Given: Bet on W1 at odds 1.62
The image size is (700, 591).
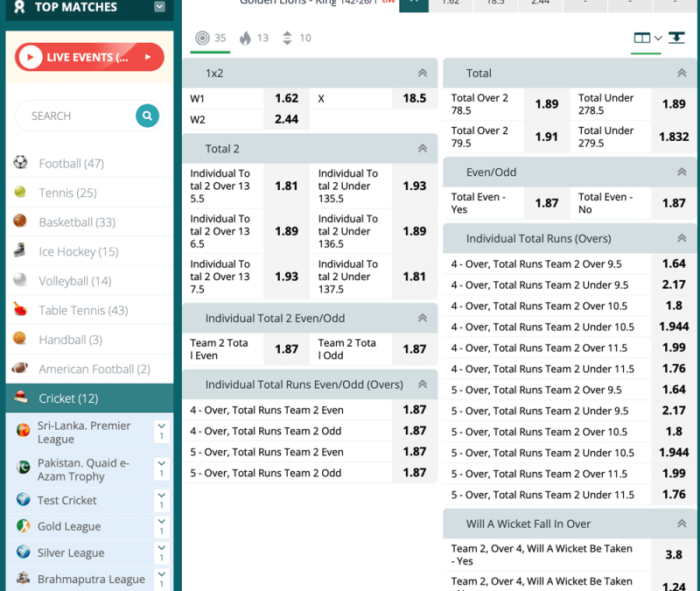Looking at the screenshot, I should [286, 98].
